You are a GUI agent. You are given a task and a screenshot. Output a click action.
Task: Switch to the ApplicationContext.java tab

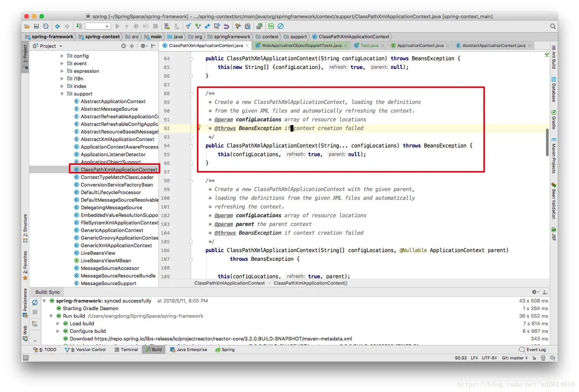[420, 45]
